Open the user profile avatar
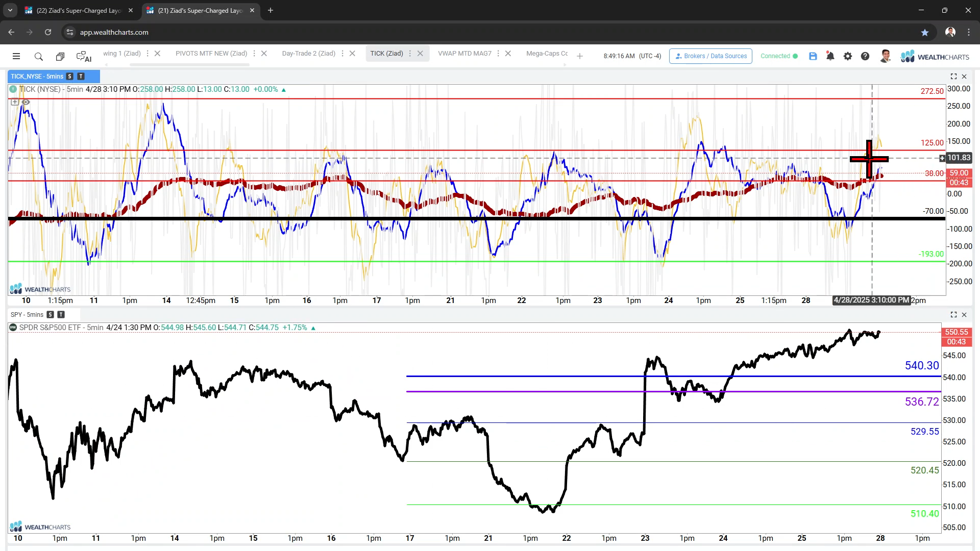 point(886,56)
